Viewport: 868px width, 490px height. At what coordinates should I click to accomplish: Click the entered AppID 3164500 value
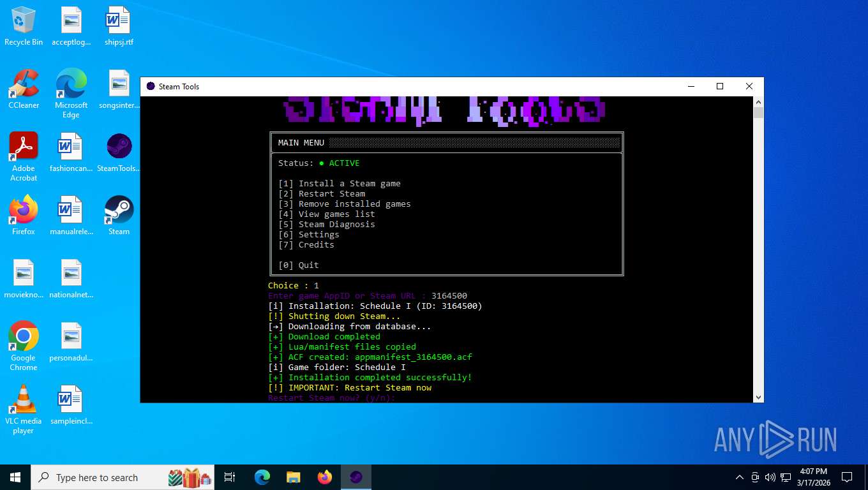[x=449, y=296]
